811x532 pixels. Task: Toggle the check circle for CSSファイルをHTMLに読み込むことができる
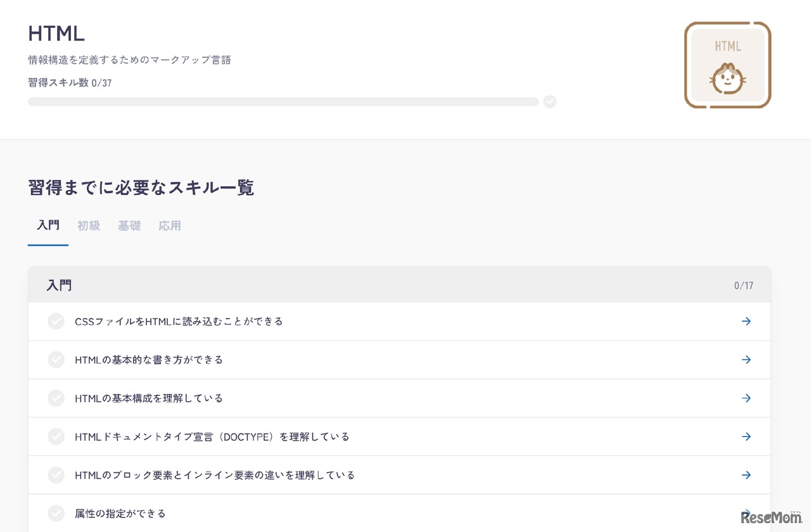[x=56, y=321]
